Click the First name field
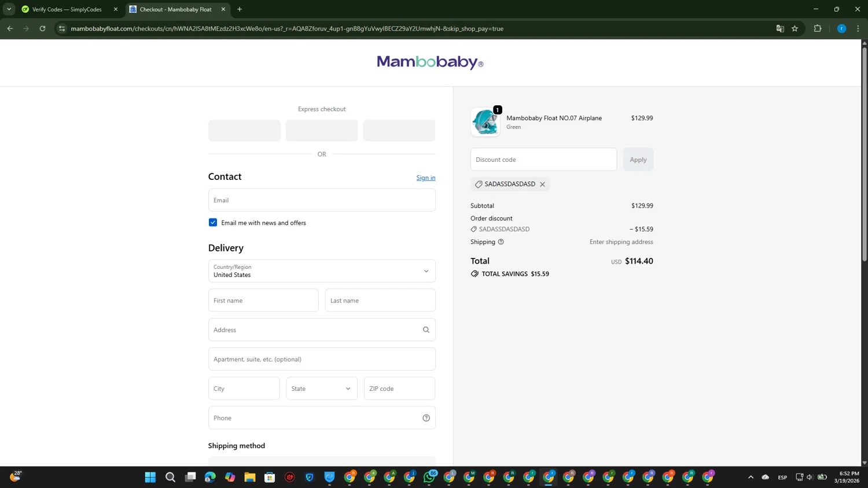 pos(263,301)
